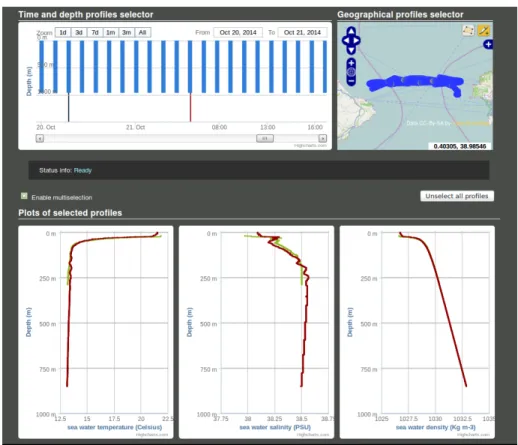The height and width of the screenshot is (445, 518).
Task: Set zoom range to 7d
Action: [x=95, y=32]
